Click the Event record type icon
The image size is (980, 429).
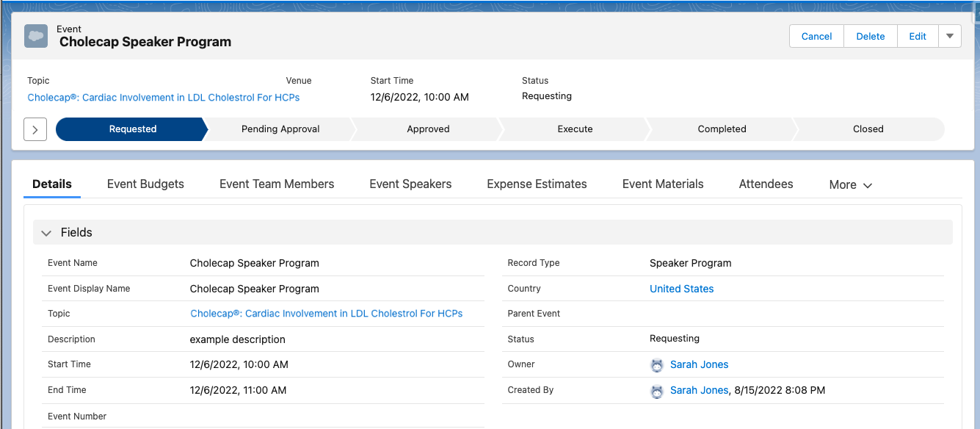(x=35, y=35)
